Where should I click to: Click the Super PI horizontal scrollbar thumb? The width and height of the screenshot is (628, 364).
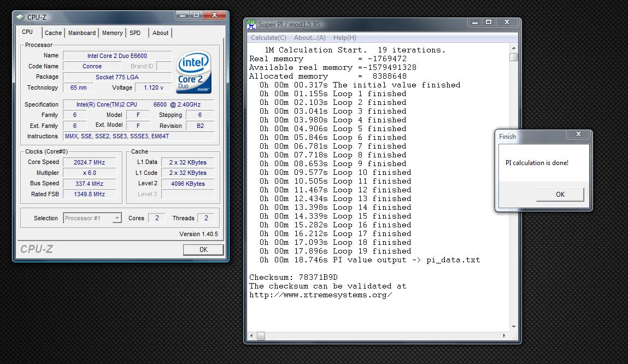261,336
